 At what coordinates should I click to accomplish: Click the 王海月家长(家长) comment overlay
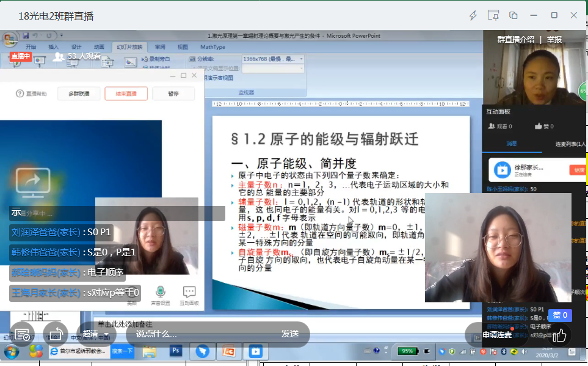(x=75, y=293)
